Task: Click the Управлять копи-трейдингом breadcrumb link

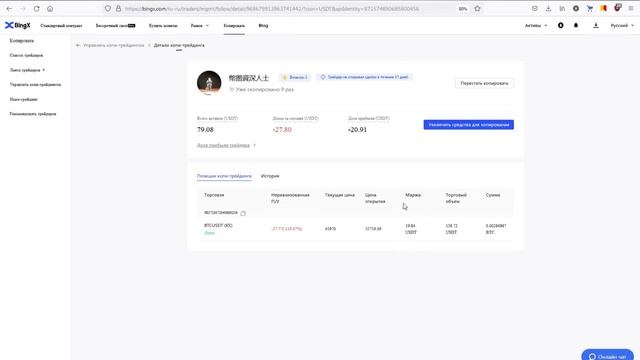Action: click(114, 45)
